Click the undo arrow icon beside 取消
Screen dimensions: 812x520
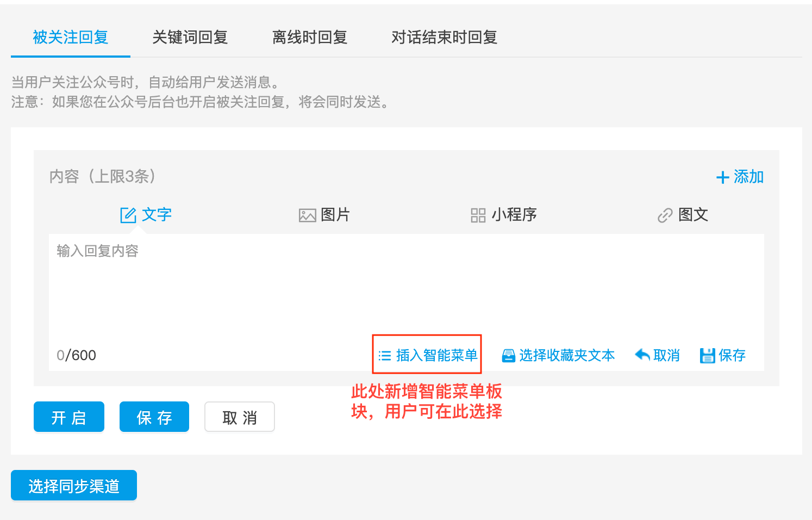click(642, 355)
